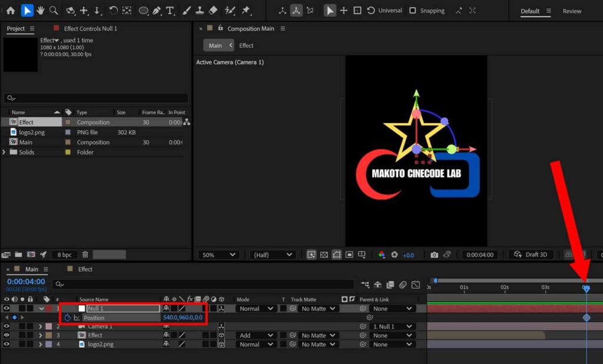Select the Main composition in project list
The width and height of the screenshot is (603, 364).
pyautogui.click(x=26, y=142)
